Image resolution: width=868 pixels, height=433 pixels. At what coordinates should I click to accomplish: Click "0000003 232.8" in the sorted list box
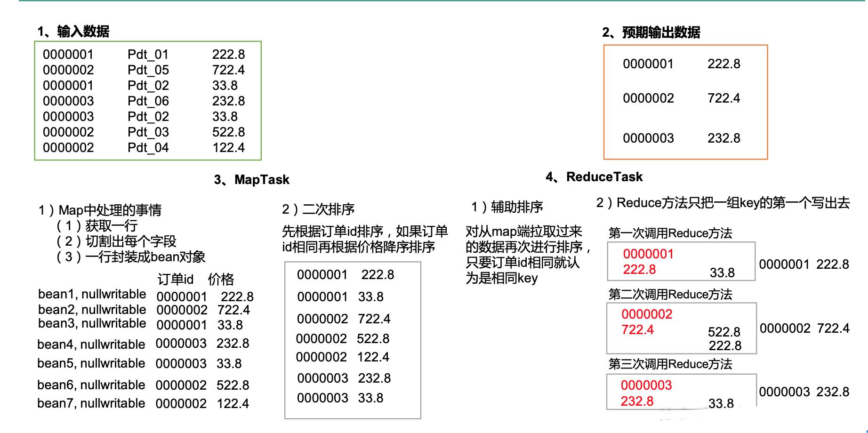344,378
